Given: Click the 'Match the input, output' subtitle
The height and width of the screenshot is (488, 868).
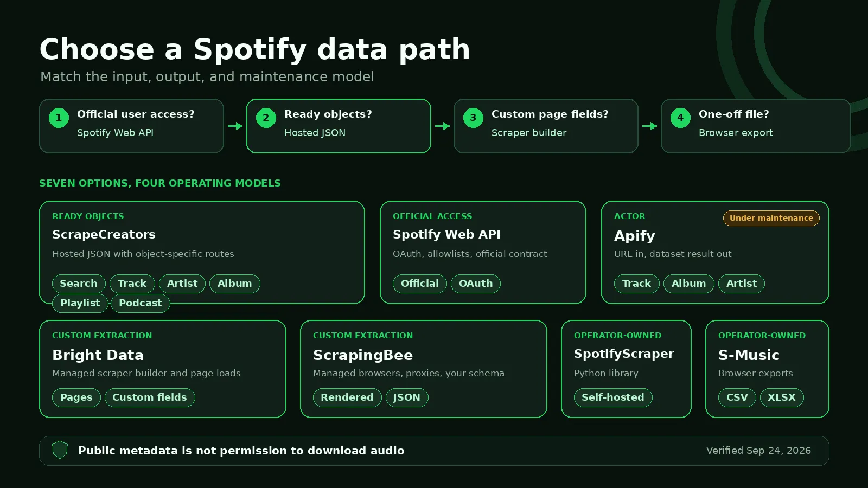Looking at the screenshot, I should click(x=207, y=76).
